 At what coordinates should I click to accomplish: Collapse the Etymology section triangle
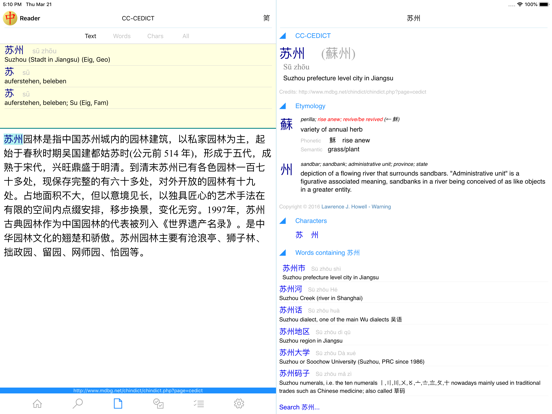(x=283, y=106)
